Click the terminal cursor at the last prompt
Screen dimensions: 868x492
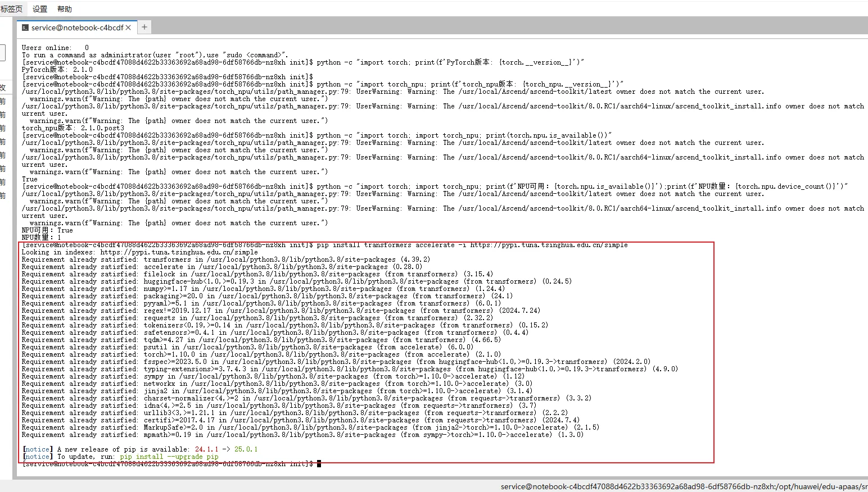[x=319, y=464]
